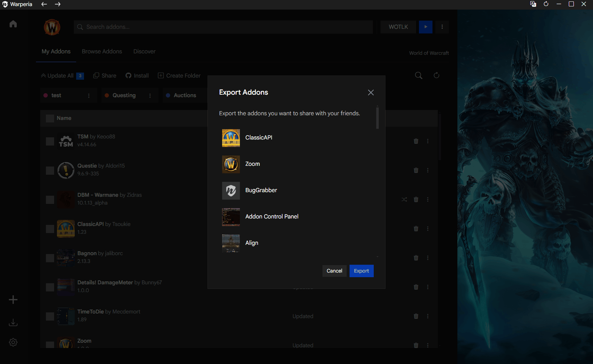This screenshot has height=364, width=593.
Task: Click the Export button
Action: [361, 271]
